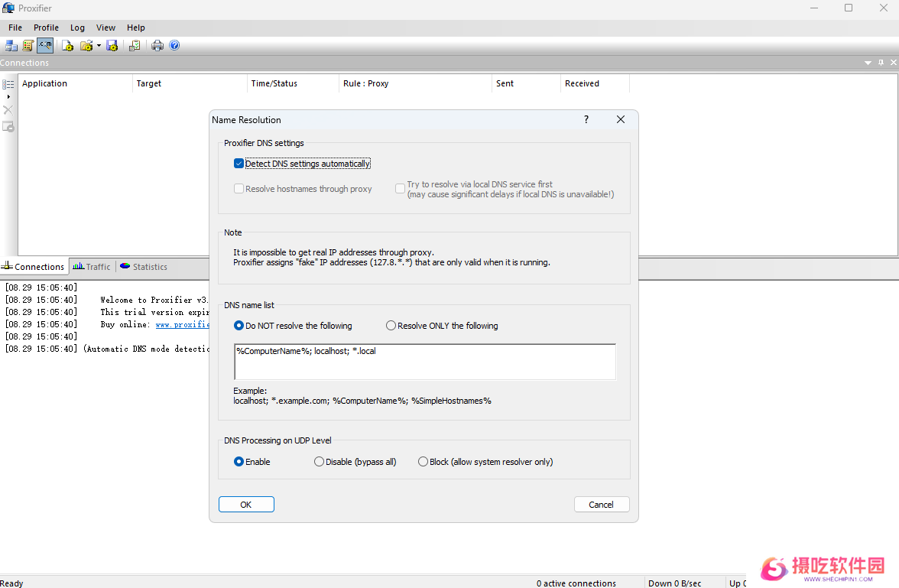The height and width of the screenshot is (588, 899).
Task: Expand the Open Profile dropdown arrow
Action: [x=99, y=46]
